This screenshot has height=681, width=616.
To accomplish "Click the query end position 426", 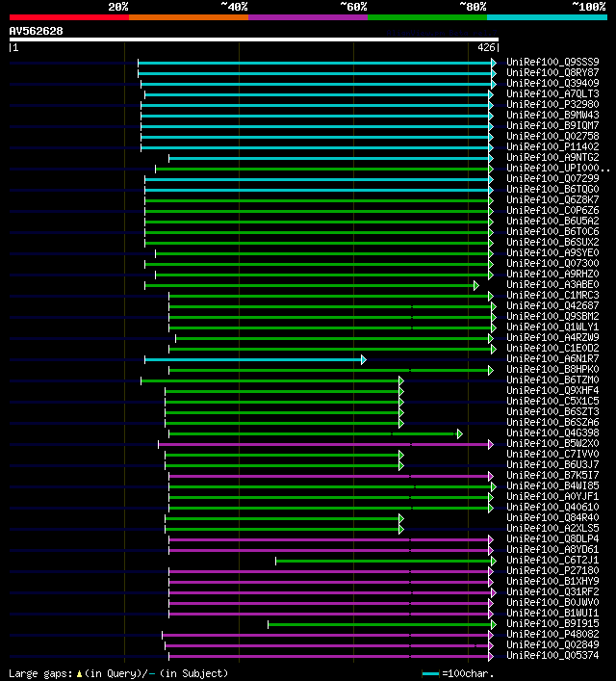I will point(486,48).
